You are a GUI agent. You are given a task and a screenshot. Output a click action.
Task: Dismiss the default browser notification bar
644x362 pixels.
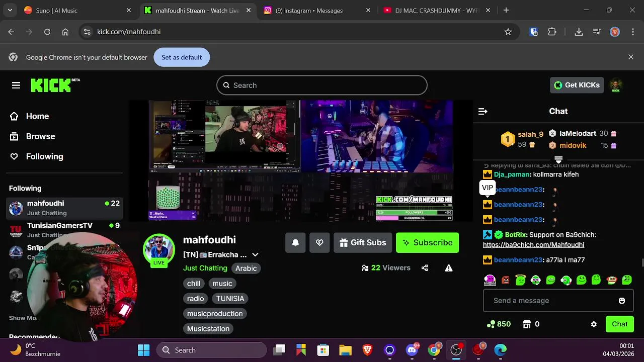(x=631, y=57)
